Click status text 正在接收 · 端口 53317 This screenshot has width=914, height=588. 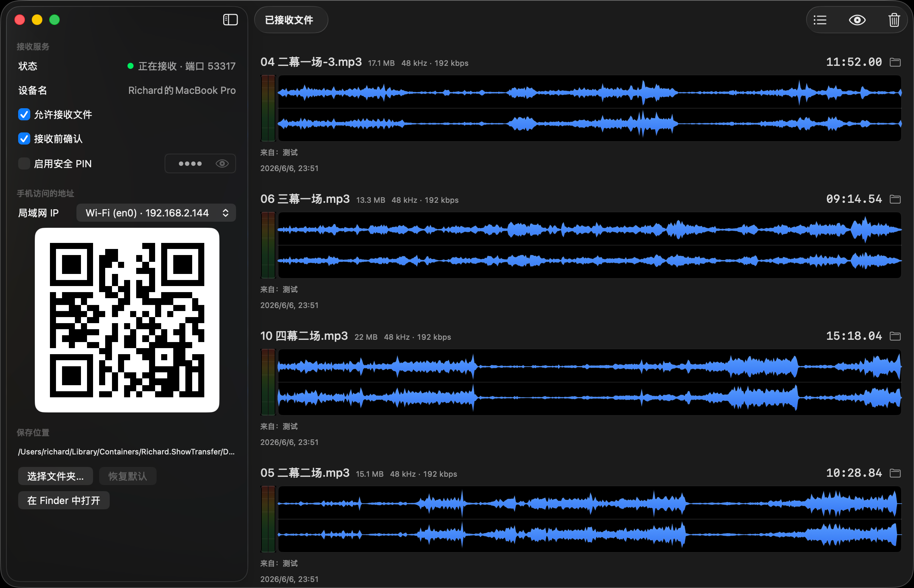click(x=187, y=66)
